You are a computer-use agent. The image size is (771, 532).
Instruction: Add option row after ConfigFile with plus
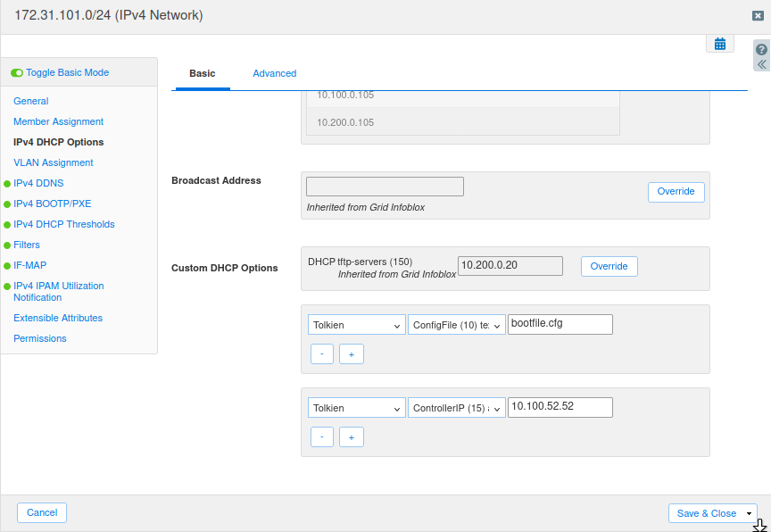pyautogui.click(x=352, y=353)
